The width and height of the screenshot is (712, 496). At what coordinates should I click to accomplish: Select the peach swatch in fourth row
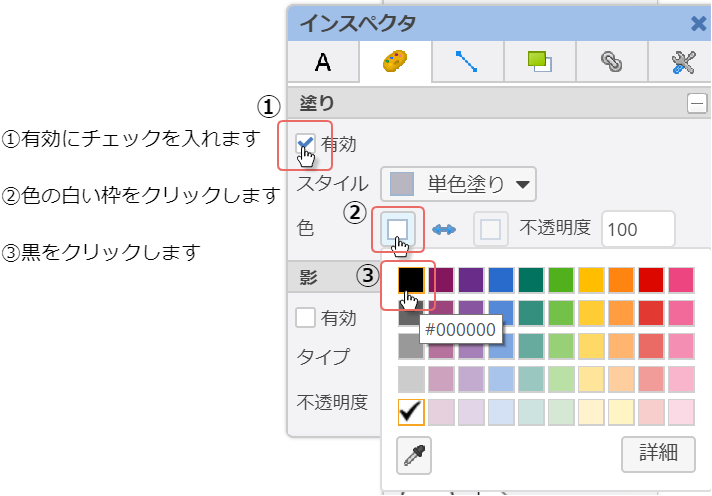click(621, 379)
